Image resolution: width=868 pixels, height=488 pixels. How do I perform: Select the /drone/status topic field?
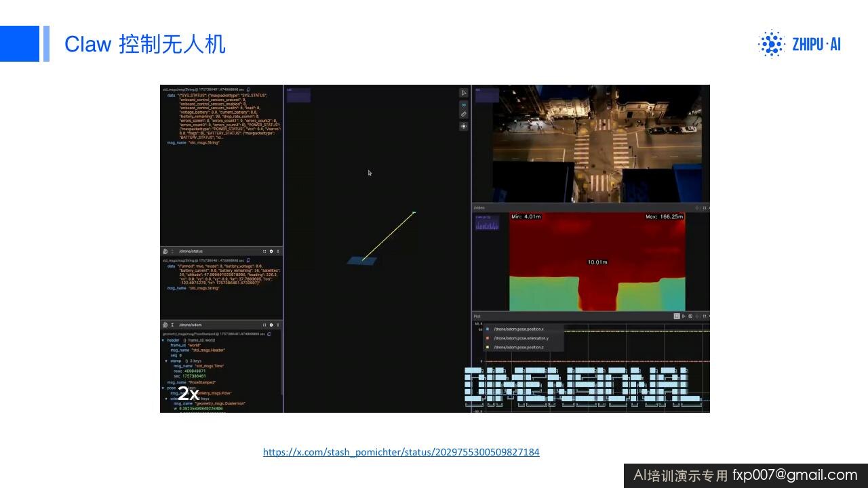pos(191,251)
